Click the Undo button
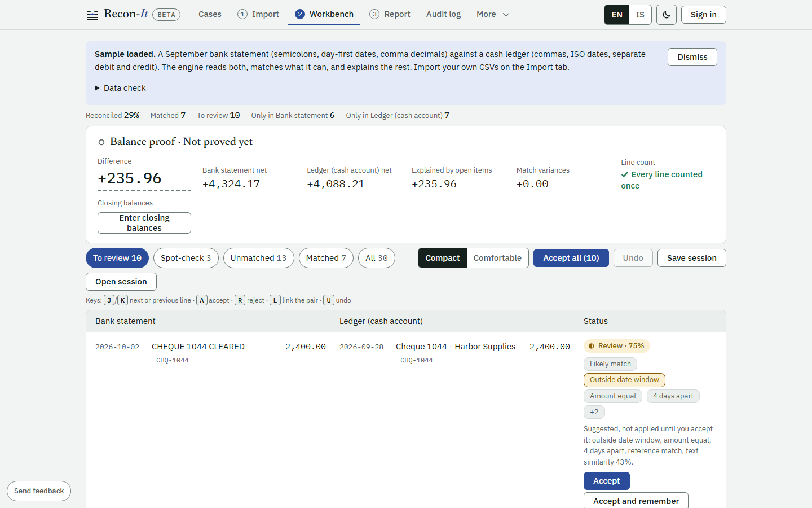Viewport: 812px width, 508px height. [x=633, y=258]
